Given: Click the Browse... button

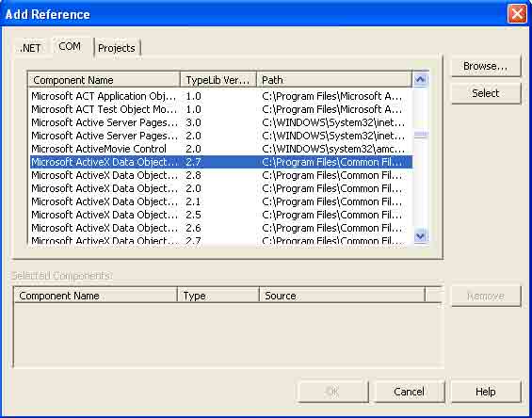Looking at the screenshot, I should 486,66.
